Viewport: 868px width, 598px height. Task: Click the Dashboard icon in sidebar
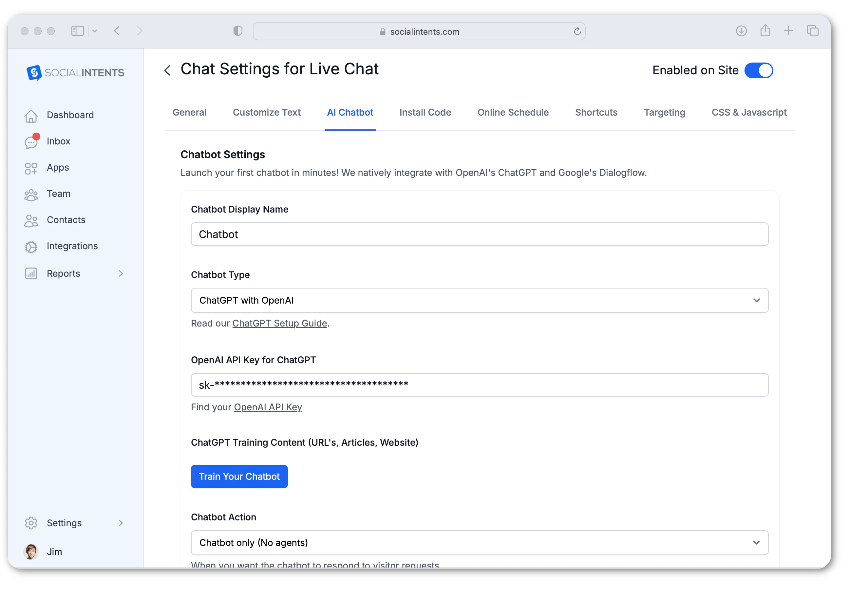click(31, 115)
